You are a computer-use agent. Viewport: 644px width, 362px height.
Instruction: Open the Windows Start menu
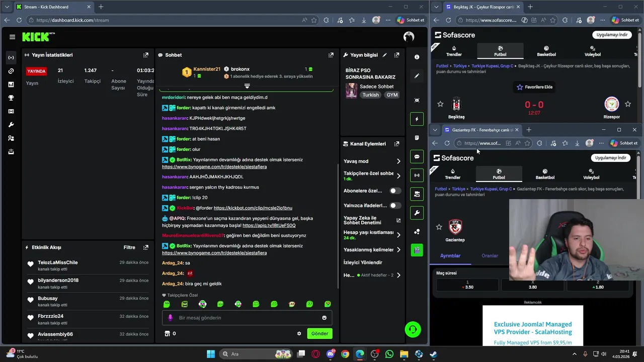(211, 354)
